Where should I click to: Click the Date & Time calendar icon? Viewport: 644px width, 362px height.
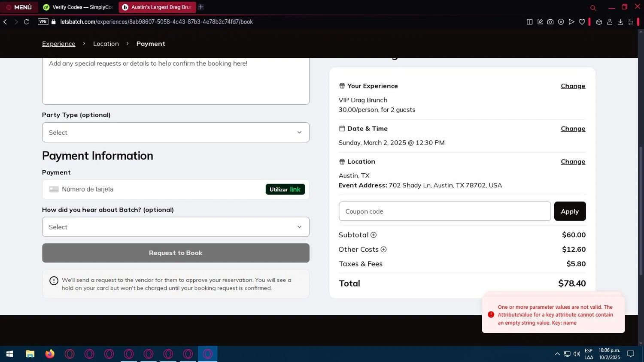(342, 129)
